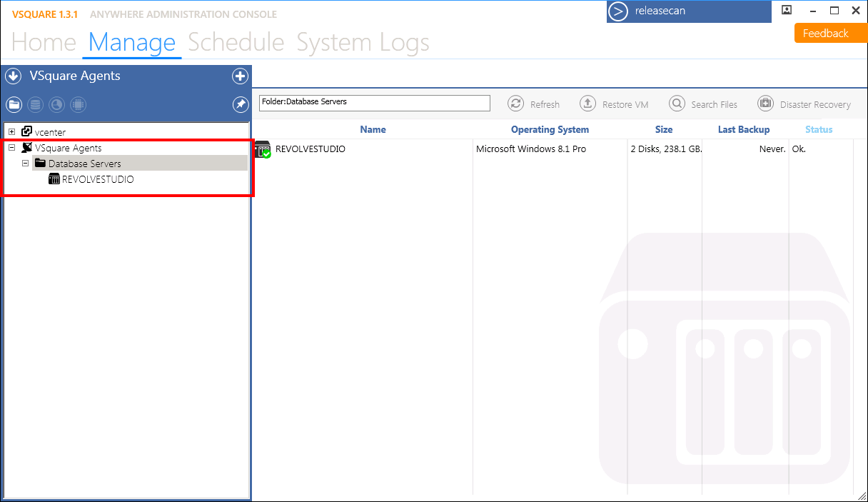Click the Refresh circular arrows icon

click(515, 104)
